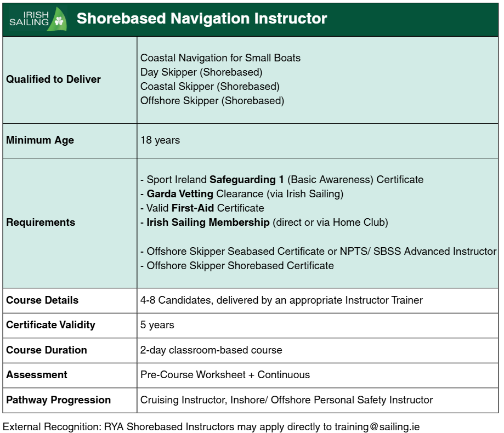The height and width of the screenshot is (433, 504).
Task: Click the Irish Sailing Membership requirement
Action: [208, 223]
